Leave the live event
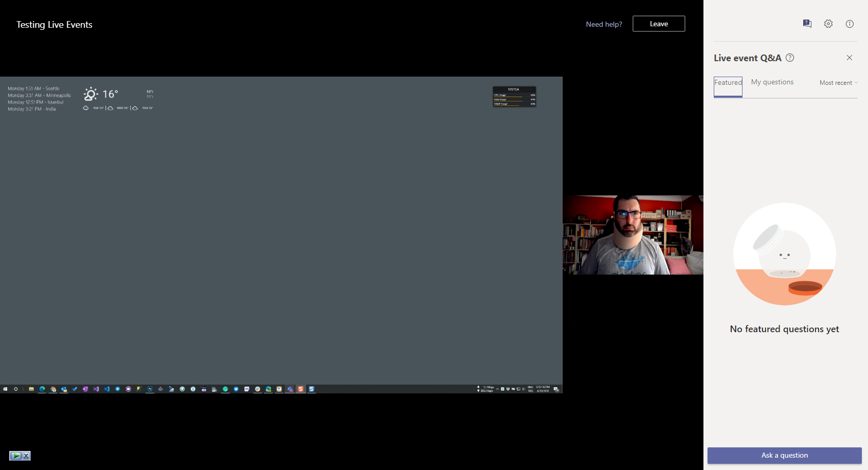This screenshot has height=470, width=868. 659,24
